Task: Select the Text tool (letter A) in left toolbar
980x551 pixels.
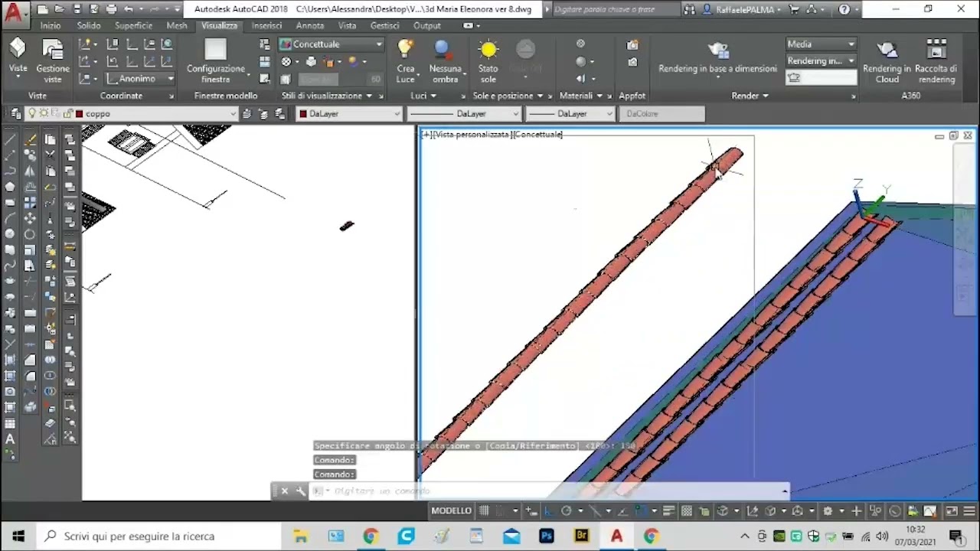Action: [10, 439]
